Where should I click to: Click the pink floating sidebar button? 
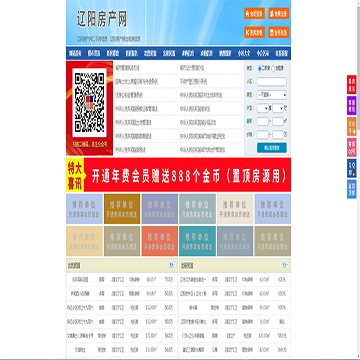(x=352, y=147)
